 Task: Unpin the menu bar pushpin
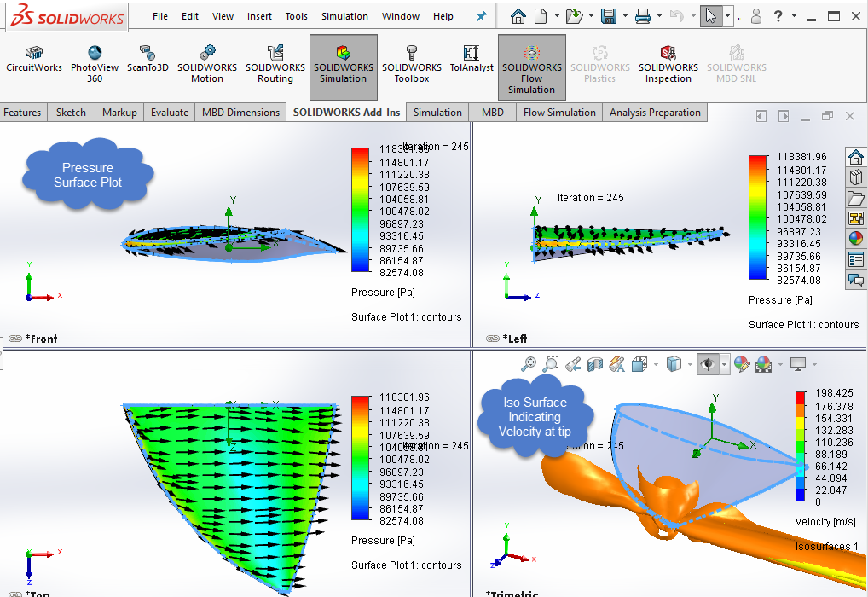(x=482, y=15)
